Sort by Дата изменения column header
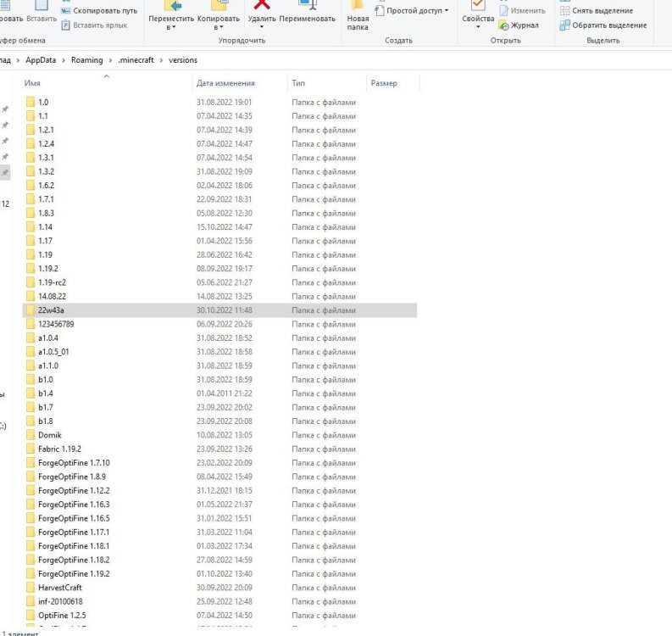This screenshot has width=672, height=636. (x=225, y=83)
